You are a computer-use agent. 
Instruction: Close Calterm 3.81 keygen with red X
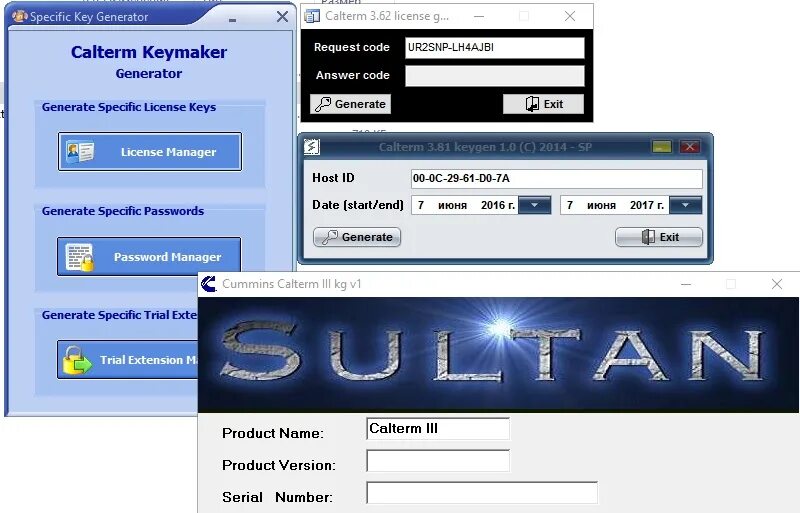coord(690,147)
